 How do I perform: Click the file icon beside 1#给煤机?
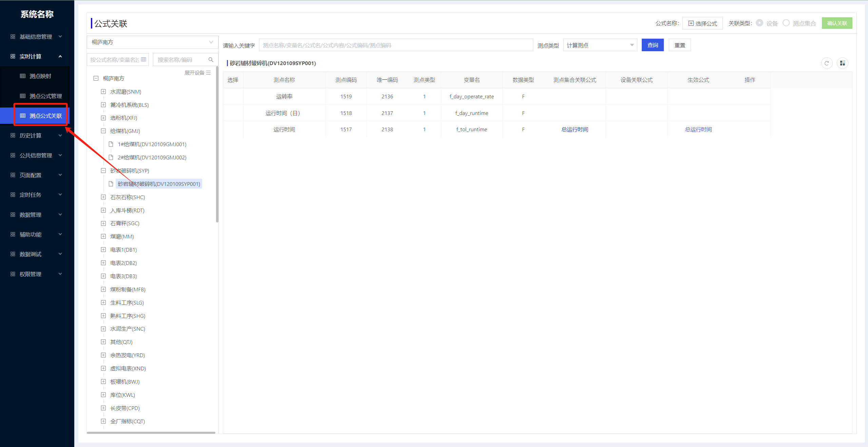point(111,144)
